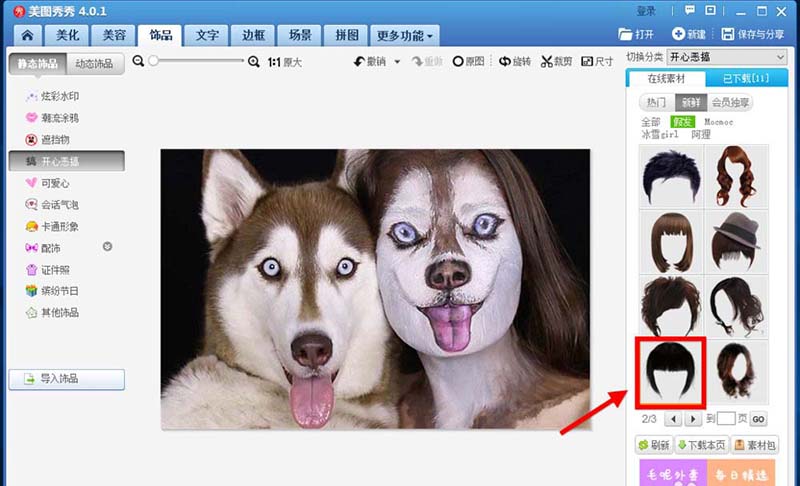This screenshot has height=486, width=800.
Task: Pick the black straight bangs wig
Action: 671,372
